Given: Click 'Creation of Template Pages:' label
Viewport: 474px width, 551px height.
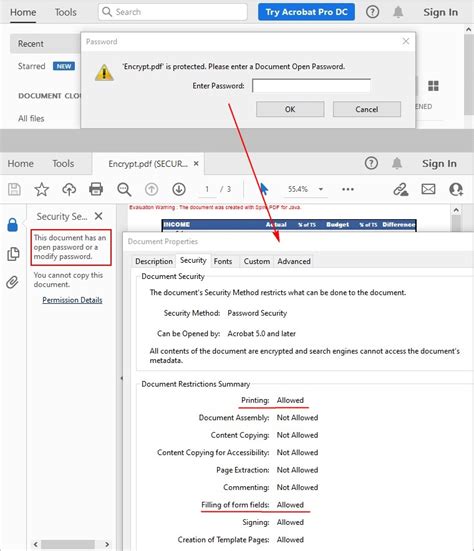Looking at the screenshot, I should [x=223, y=540].
